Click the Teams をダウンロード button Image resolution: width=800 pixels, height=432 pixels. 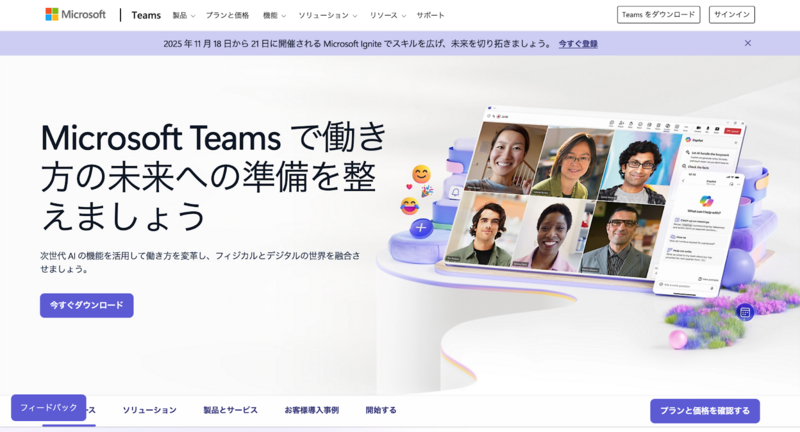pos(658,15)
